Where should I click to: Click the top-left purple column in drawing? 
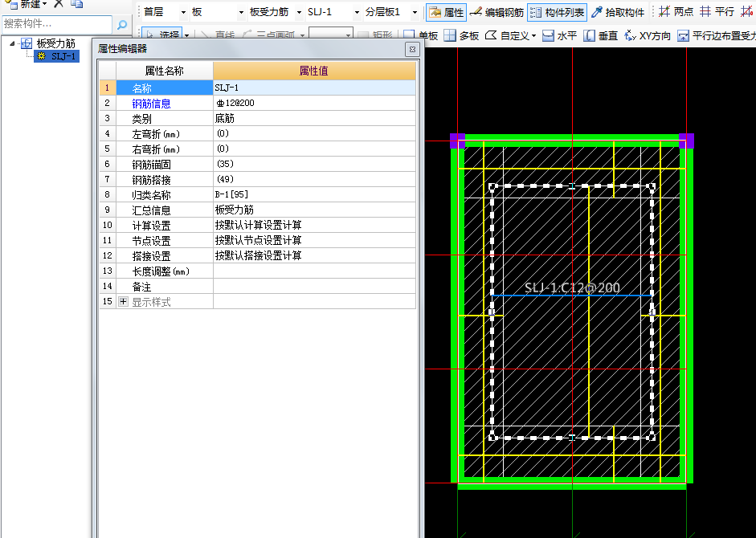(458, 141)
